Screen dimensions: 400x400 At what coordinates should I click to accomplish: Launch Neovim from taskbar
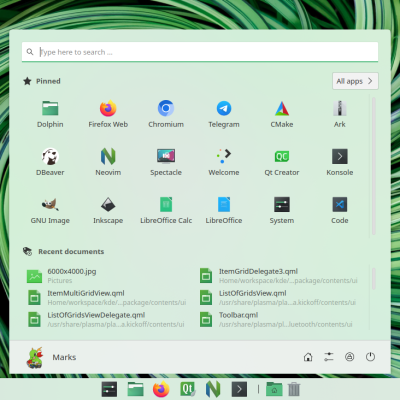coord(213,389)
